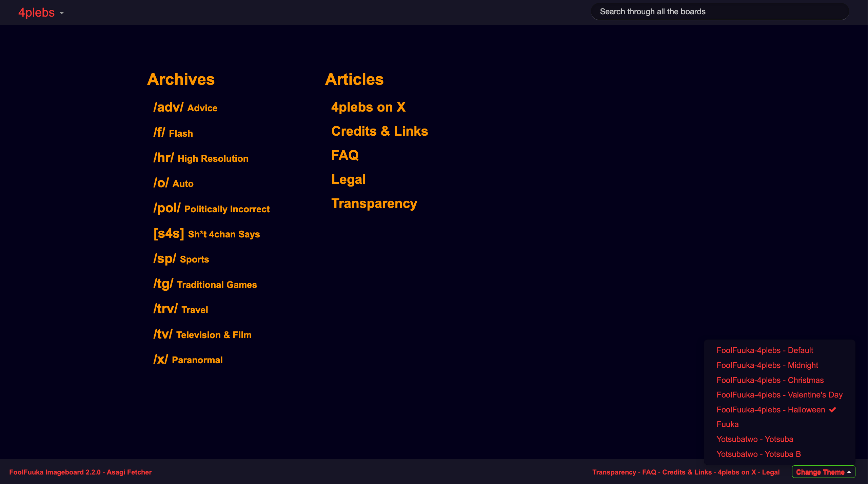868x484 pixels.
Task: Visit the /tv/ Television & Film archive
Action: coord(202,334)
